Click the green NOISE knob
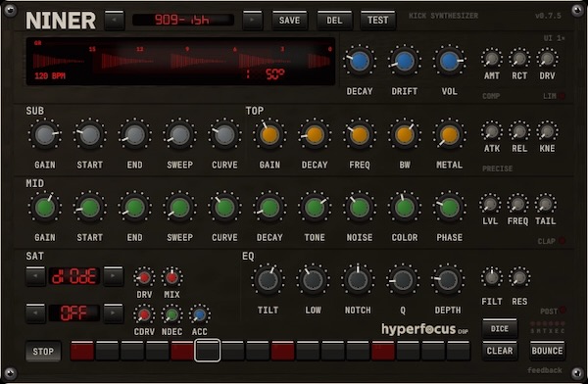 (x=360, y=208)
